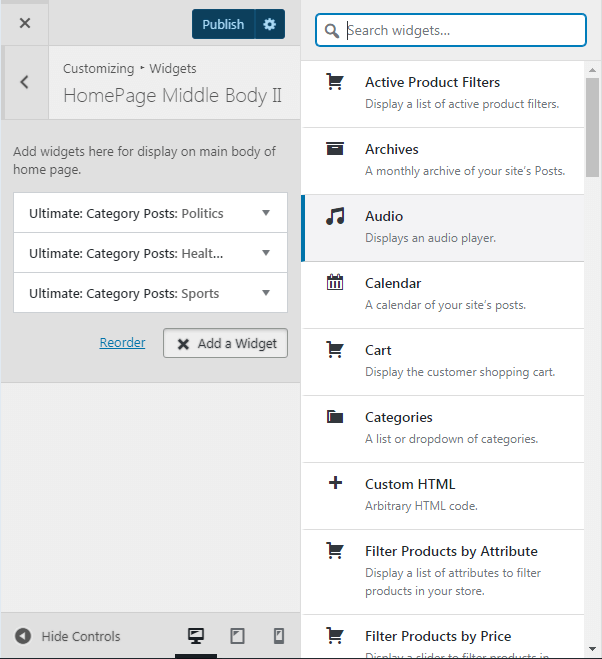Screen dimensions: 602x659
Task: Click the Active Product Filters cart icon
Action: (x=335, y=82)
